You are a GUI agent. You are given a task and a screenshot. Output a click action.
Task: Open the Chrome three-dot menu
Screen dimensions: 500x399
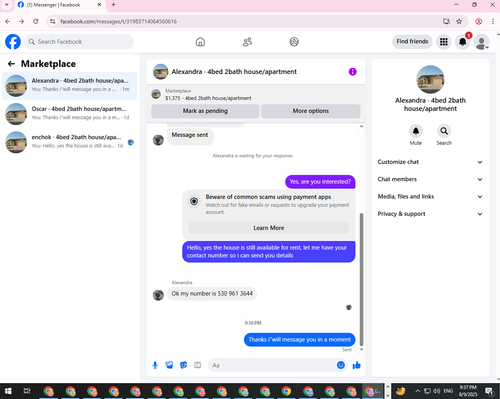(x=493, y=21)
